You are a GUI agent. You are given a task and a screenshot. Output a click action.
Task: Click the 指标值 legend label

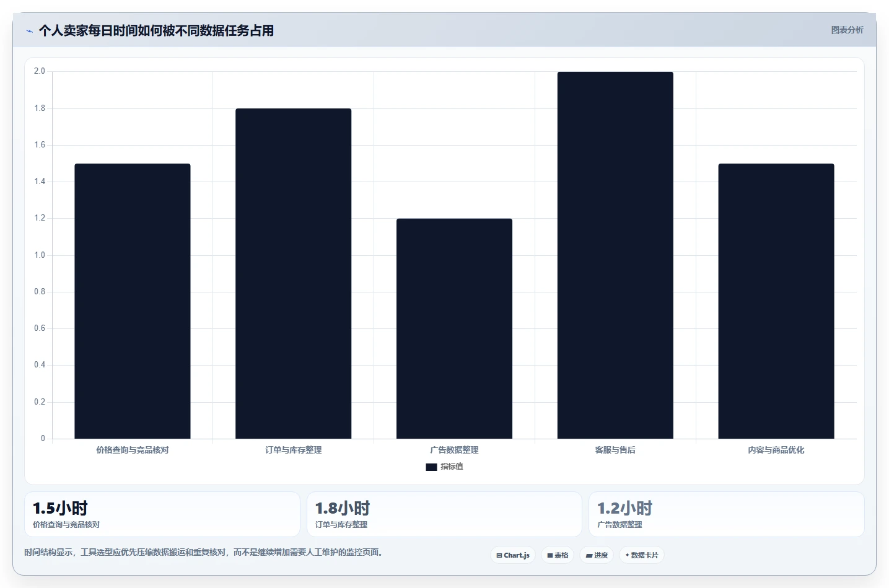(x=452, y=467)
